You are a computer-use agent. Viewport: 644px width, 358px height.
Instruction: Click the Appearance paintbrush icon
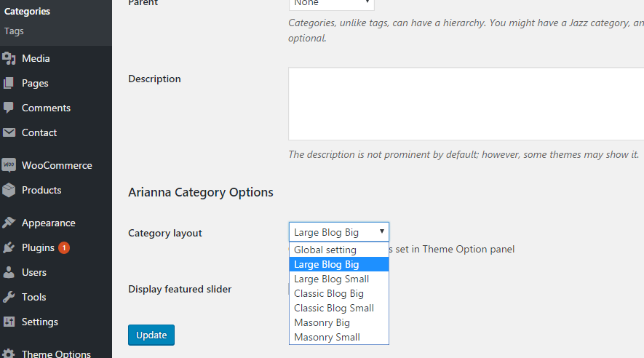point(9,223)
